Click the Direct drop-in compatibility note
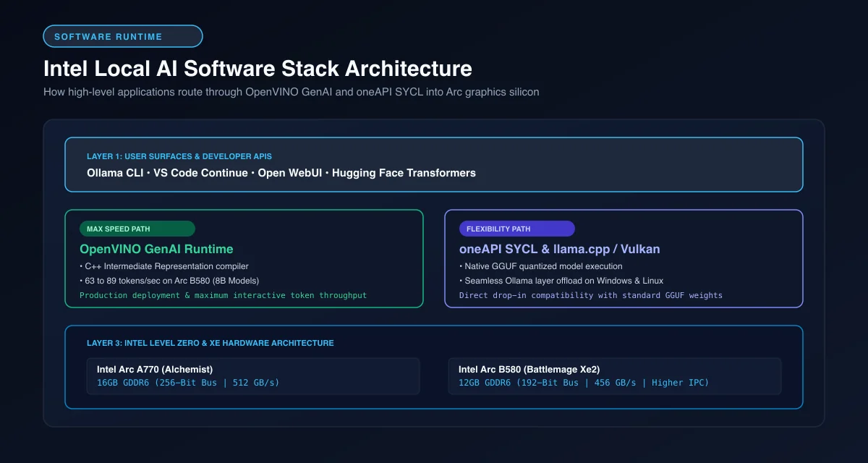868x463 pixels. click(591, 295)
